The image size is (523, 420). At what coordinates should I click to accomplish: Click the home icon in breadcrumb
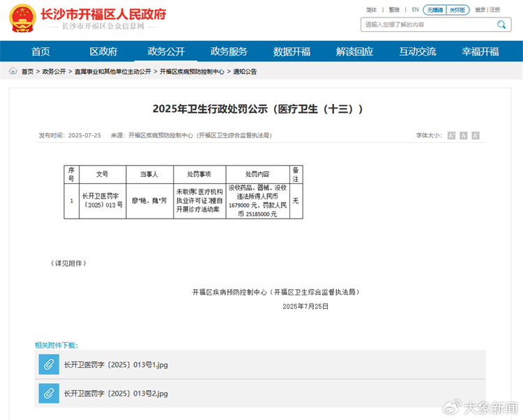click(13, 71)
